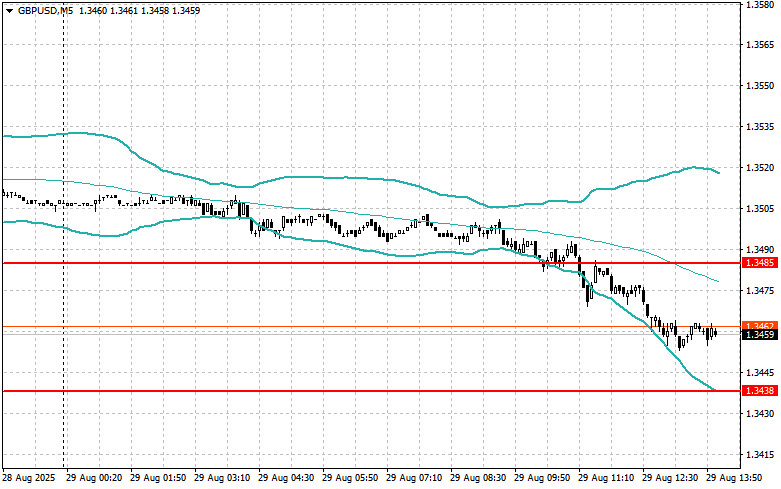
Task: Click the 29 Aug 03:10 time label
Action: coord(222,478)
